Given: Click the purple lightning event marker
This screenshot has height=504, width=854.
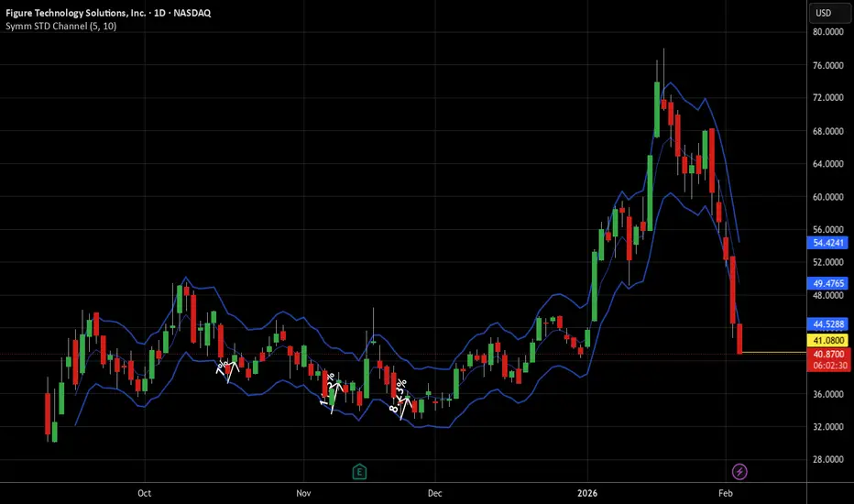Looking at the screenshot, I should (739, 471).
